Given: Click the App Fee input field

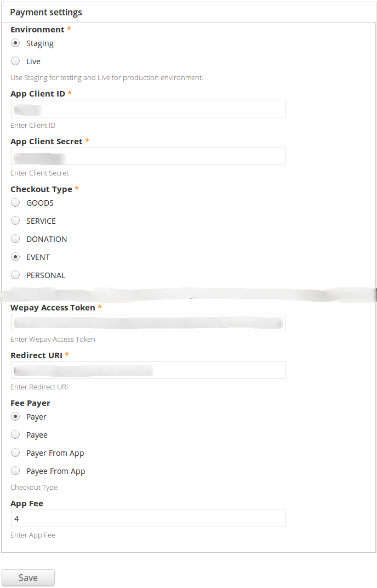Looking at the screenshot, I should click(x=148, y=518).
